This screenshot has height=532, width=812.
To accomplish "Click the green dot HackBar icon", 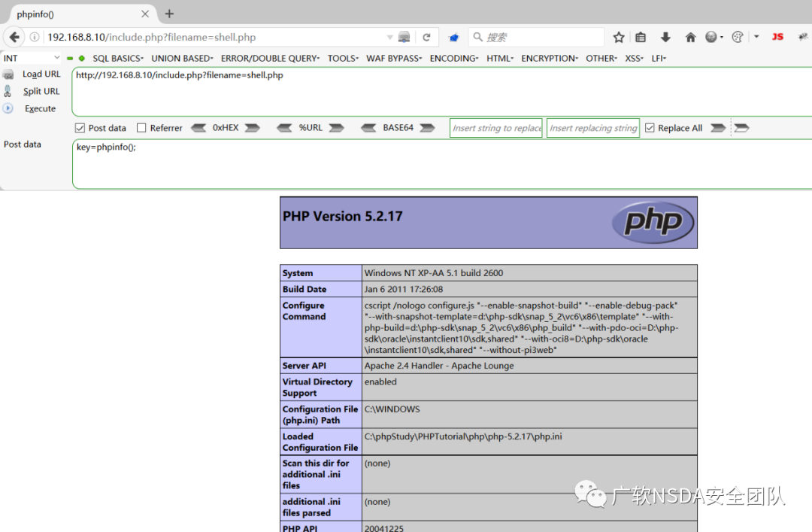I will tap(82, 59).
